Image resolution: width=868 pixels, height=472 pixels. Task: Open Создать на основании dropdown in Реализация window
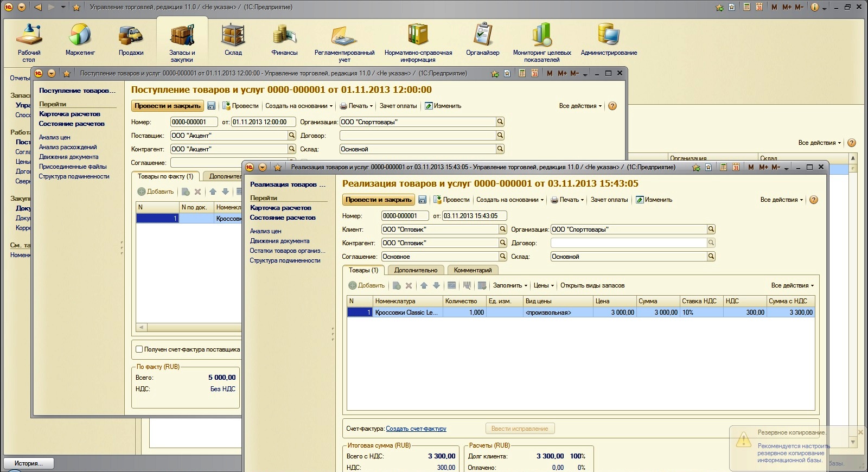click(x=510, y=200)
